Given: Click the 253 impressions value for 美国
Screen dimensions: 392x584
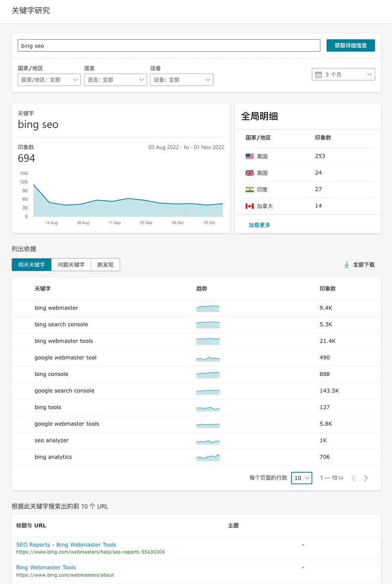Looking at the screenshot, I should pos(320,156).
